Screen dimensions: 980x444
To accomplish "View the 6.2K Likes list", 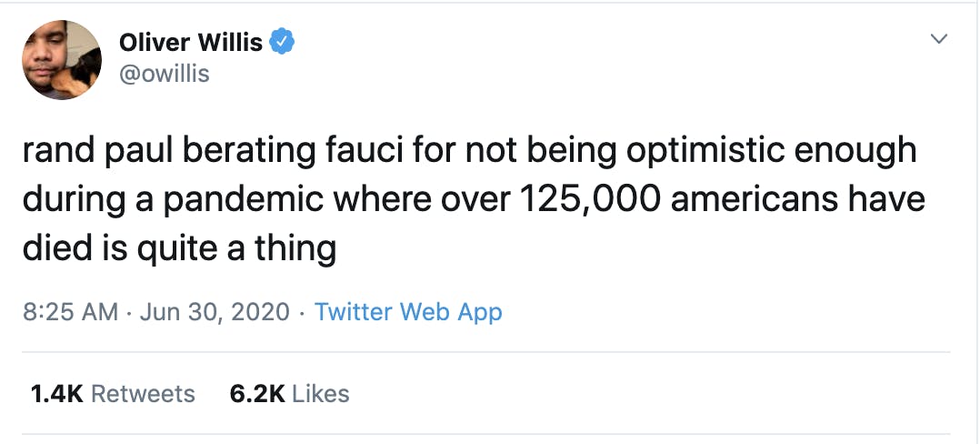I will [x=289, y=394].
